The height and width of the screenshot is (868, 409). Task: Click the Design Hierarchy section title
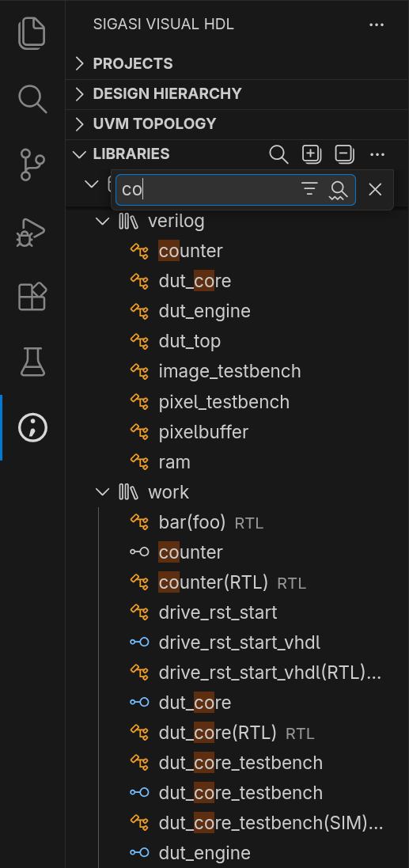(167, 93)
